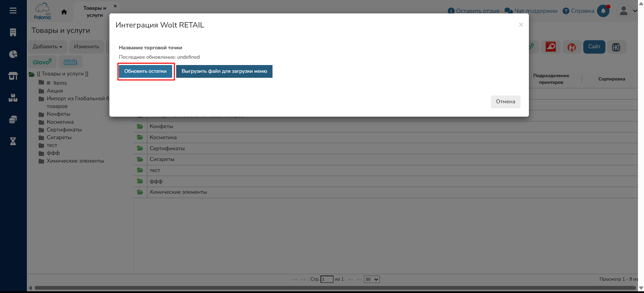Expand the Items tree folder

[49, 83]
